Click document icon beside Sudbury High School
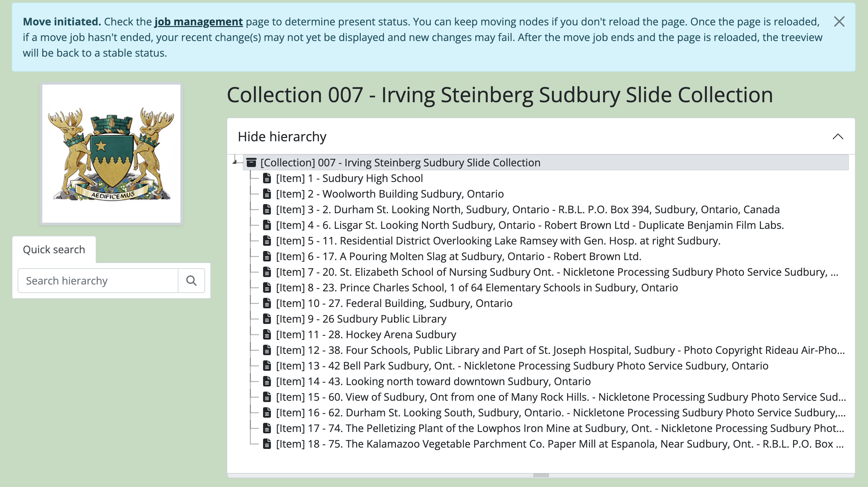Image resolution: width=868 pixels, height=487 pixels. point(267,178)
